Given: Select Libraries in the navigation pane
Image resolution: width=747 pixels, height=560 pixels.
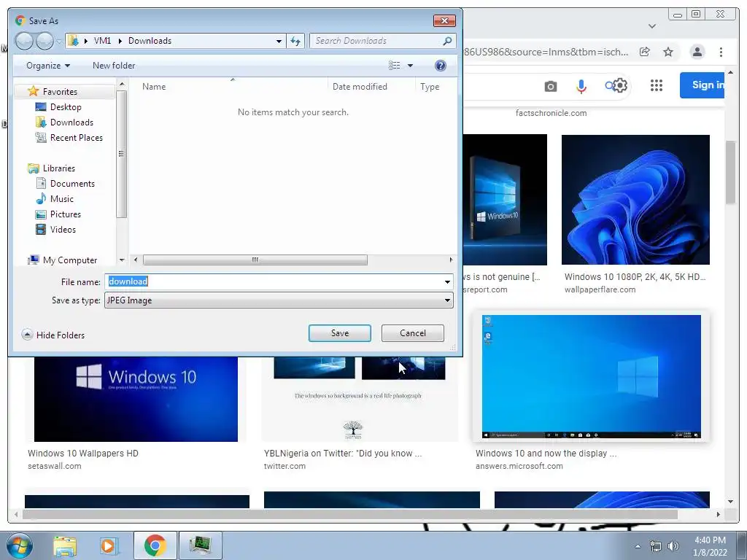Looking at the screenshot, I should pos(58,168).
